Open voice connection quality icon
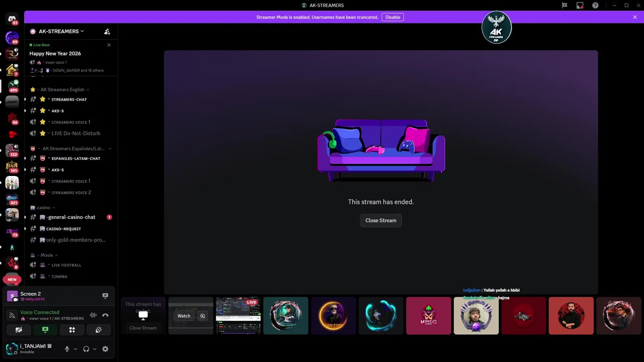The width and height of the screenshot is (644, 362). 12,315
